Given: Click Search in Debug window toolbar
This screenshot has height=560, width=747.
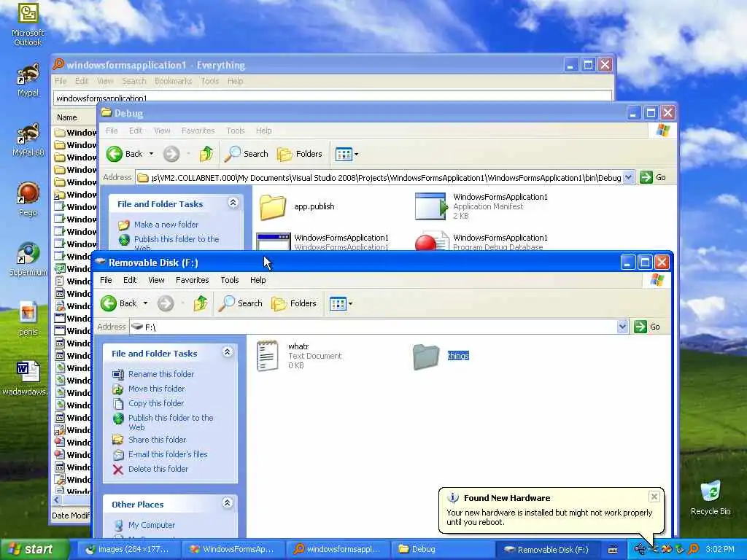Looking at the screenshot, I should [x=247, y=154].
